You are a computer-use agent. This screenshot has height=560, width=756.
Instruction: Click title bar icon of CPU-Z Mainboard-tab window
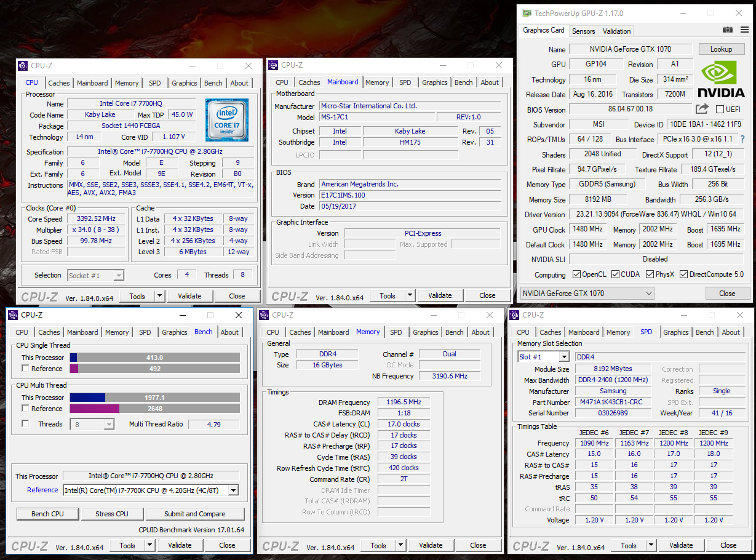[x=274, y=65]
